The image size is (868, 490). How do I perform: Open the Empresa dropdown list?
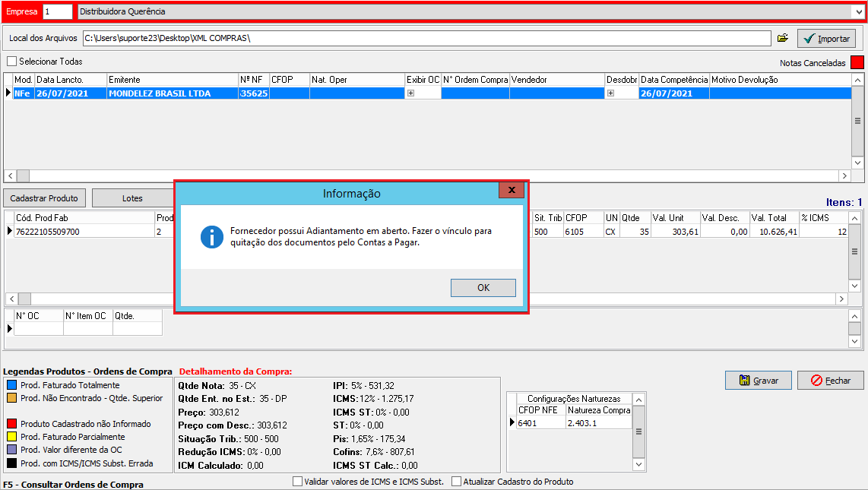click(x=858, y=12)
